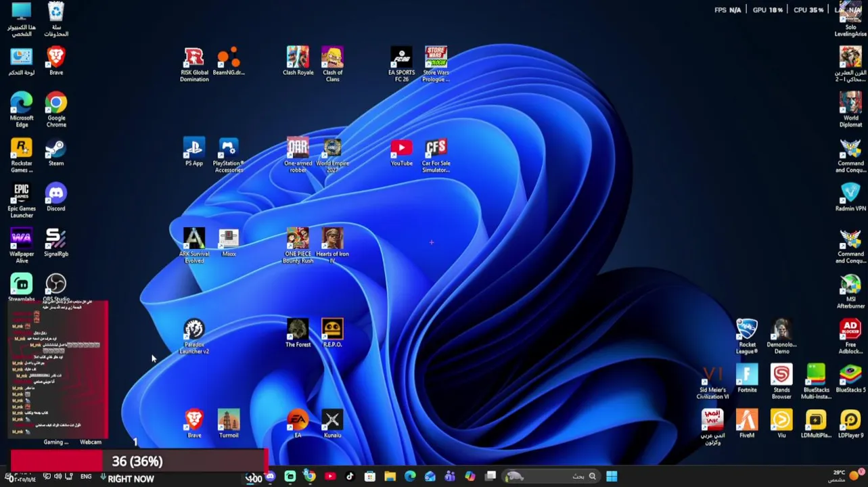Select the One-armed robber game icon
The width and height of the screenshot is (868, 487).
click(x=298, y=156)
